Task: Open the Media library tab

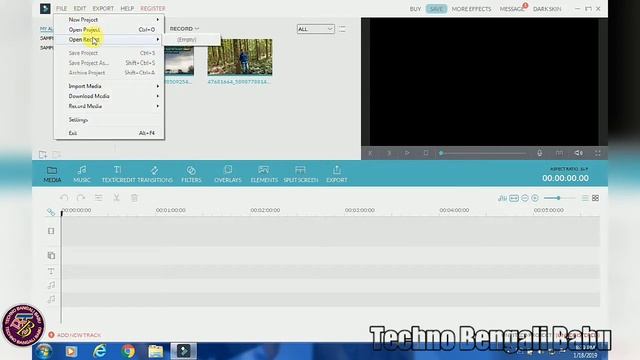Action: (x=52, y=174)
